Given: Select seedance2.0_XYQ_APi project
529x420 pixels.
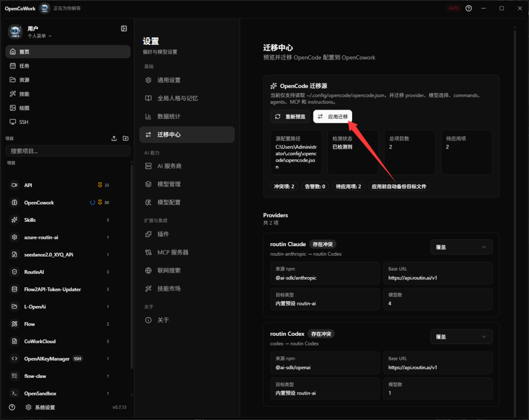Looking at the screenshot, I should point(68,255).
